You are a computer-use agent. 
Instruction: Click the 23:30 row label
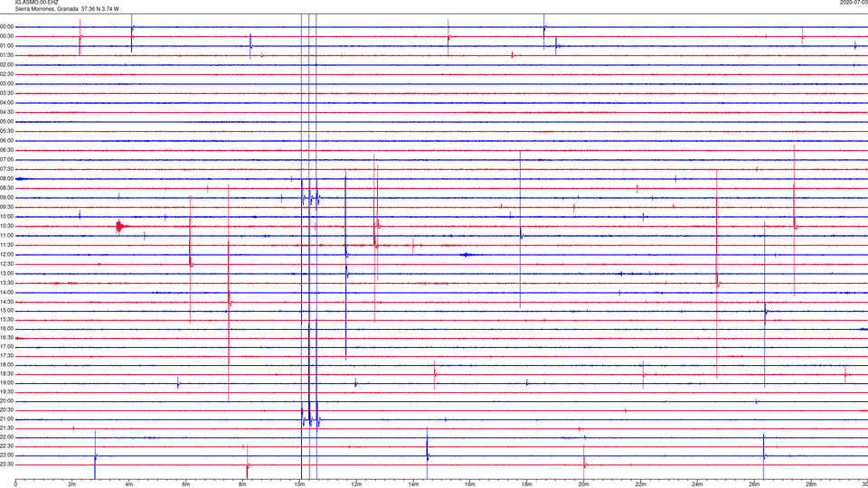click(x=6, y=465)
